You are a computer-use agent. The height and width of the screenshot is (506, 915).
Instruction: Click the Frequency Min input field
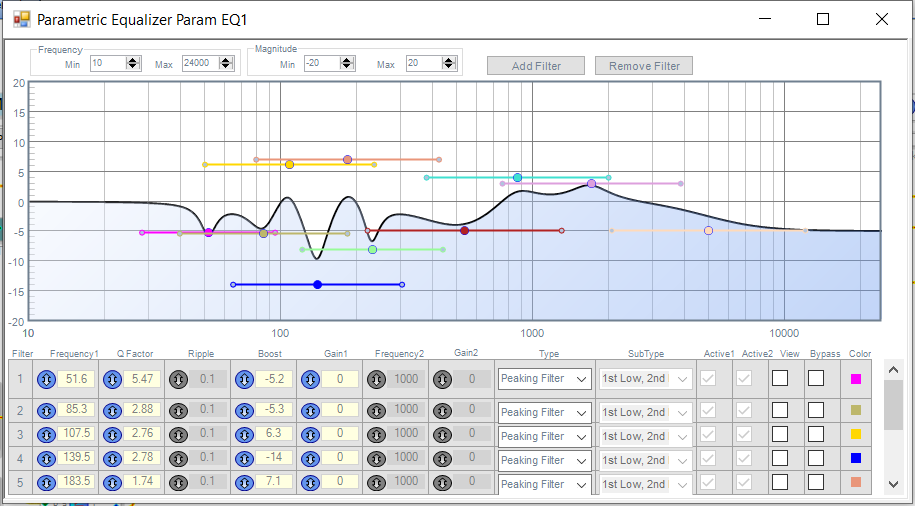[109, 64]
